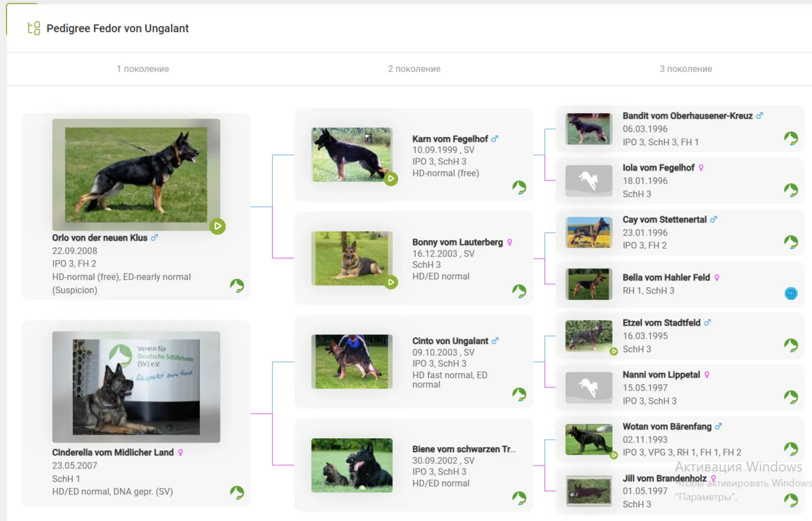Select the '1 поколение' column header
This screenshot has width=812, height=521.
143,69
